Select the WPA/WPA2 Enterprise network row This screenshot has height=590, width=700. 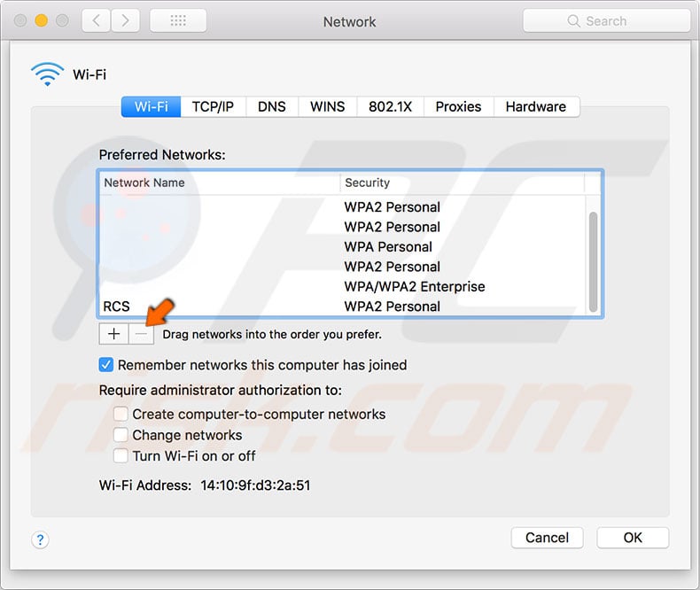coord(342,286)
